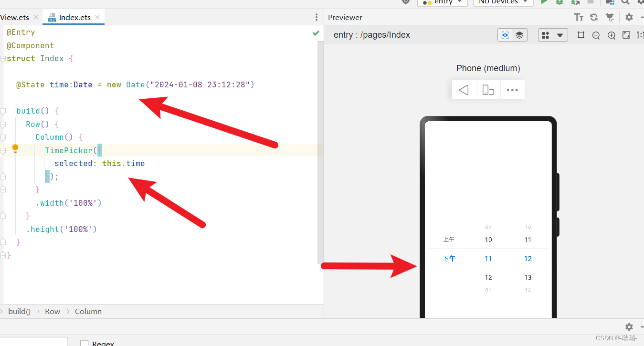Select 下午 in the time picker
This screenshot has height=346, width=644.
449,259
